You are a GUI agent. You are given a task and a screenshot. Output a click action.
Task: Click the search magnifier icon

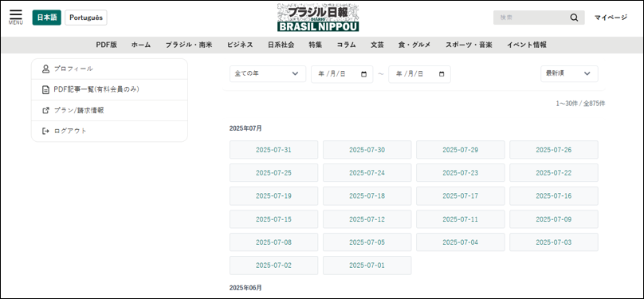pos(574,18)
